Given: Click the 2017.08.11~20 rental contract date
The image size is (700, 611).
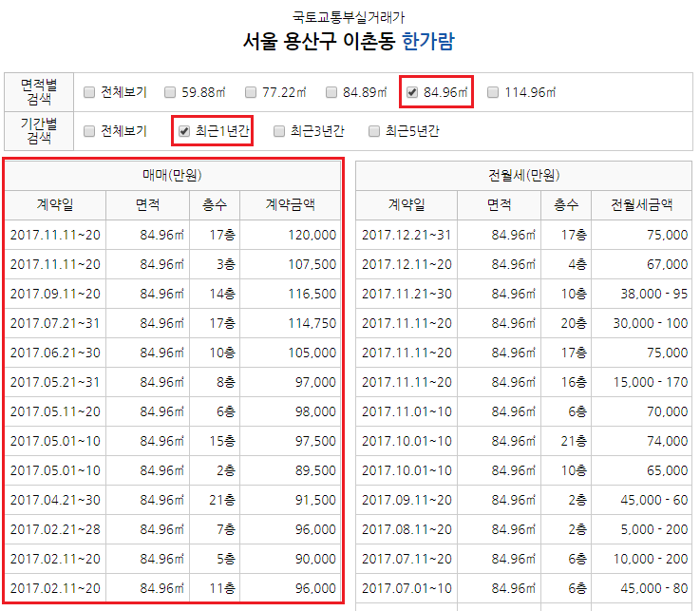Looking at the screenshot, I should point(407,529).
